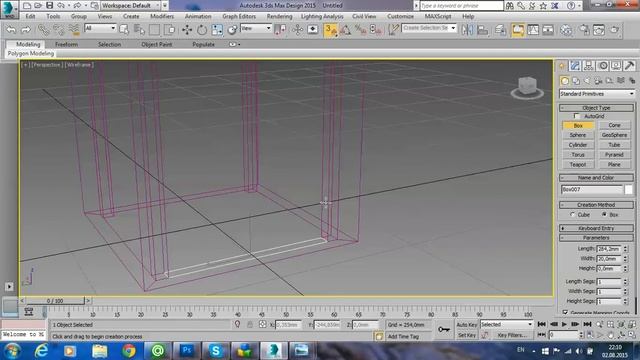Click the GeoSphere primitive button
This screenshot has height=360, width=640.
[x=614, y=135]
